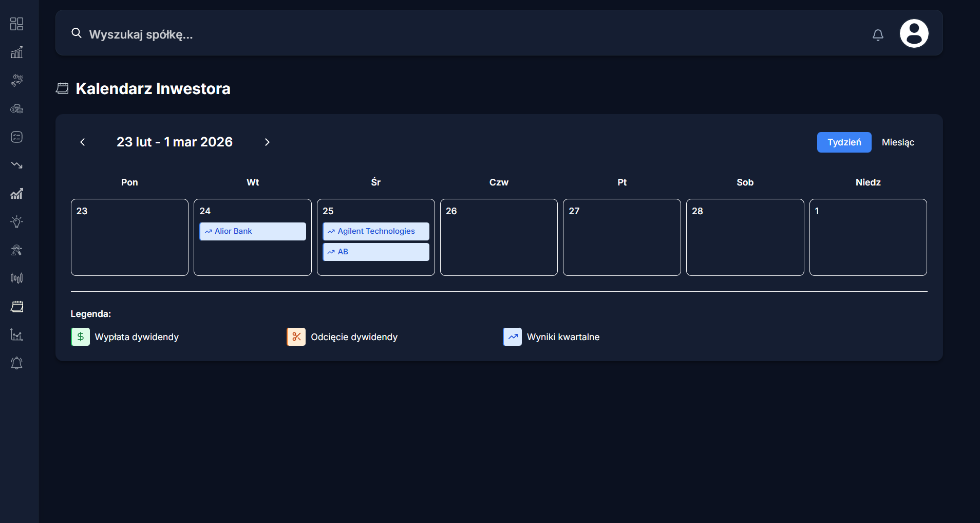Open the dashboard grid icon in sidebar
The image size is (980, 523).
pyautogui.click(x=16, y=24)
